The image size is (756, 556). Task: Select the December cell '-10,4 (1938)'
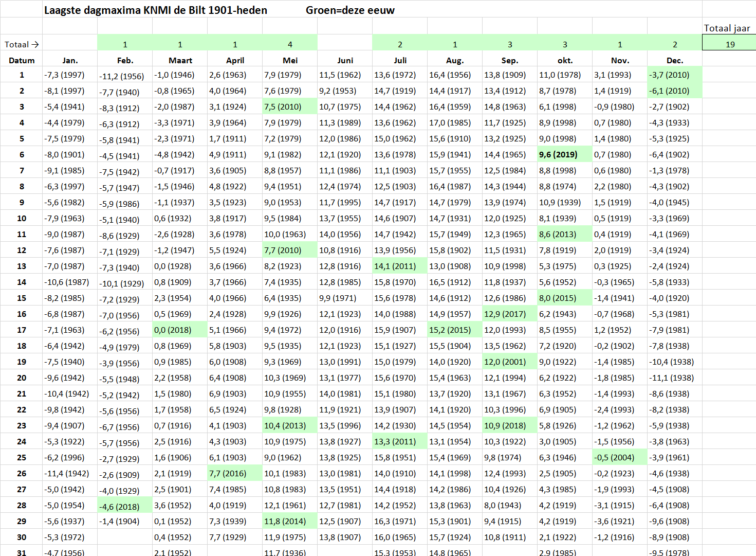[x=675, y=362]
